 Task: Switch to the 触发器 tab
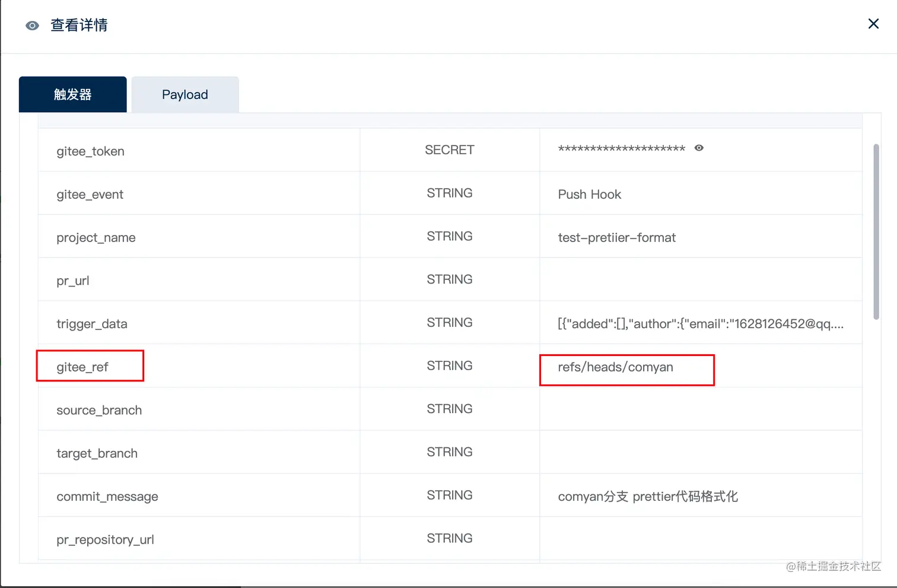(x=72, y=94)
